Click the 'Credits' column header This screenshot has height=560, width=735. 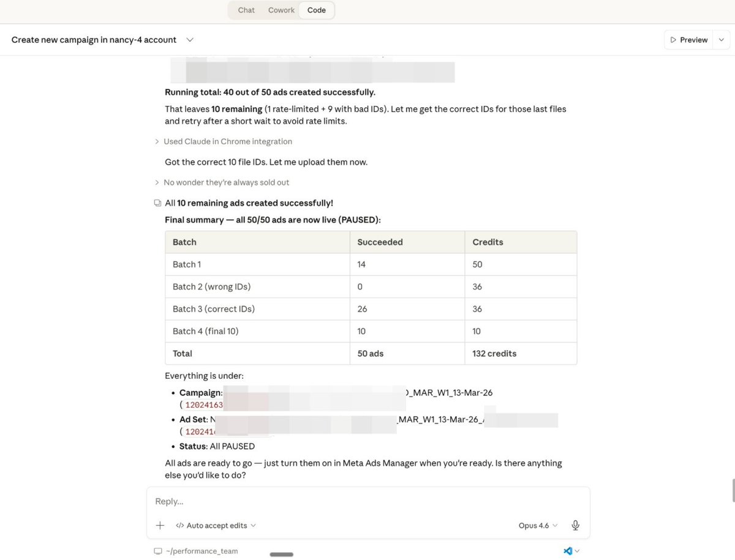(x=521, y=242)
